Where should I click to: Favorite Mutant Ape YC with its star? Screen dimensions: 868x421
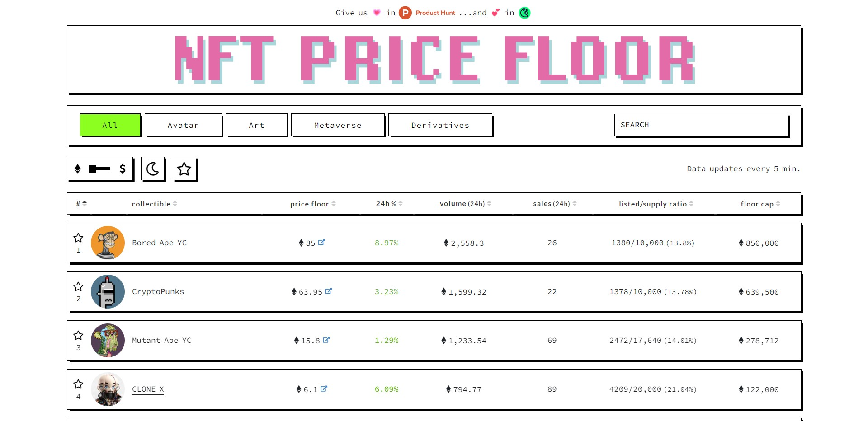78,335
